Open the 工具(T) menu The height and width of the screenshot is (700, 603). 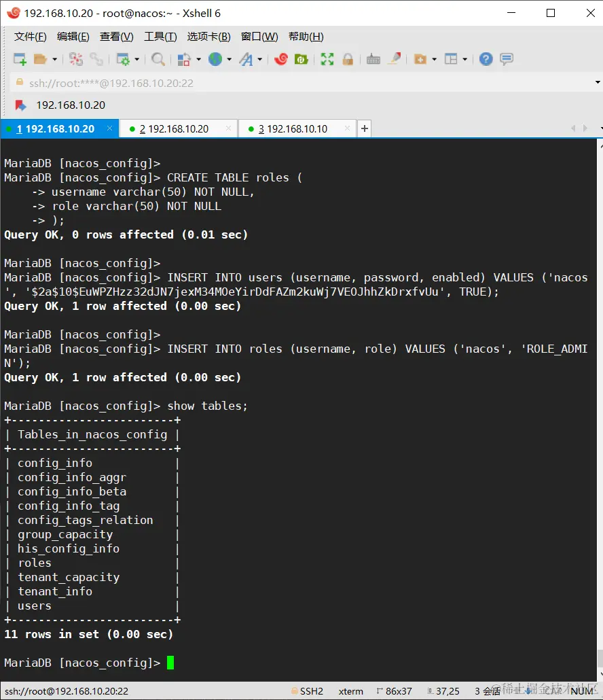160,37
